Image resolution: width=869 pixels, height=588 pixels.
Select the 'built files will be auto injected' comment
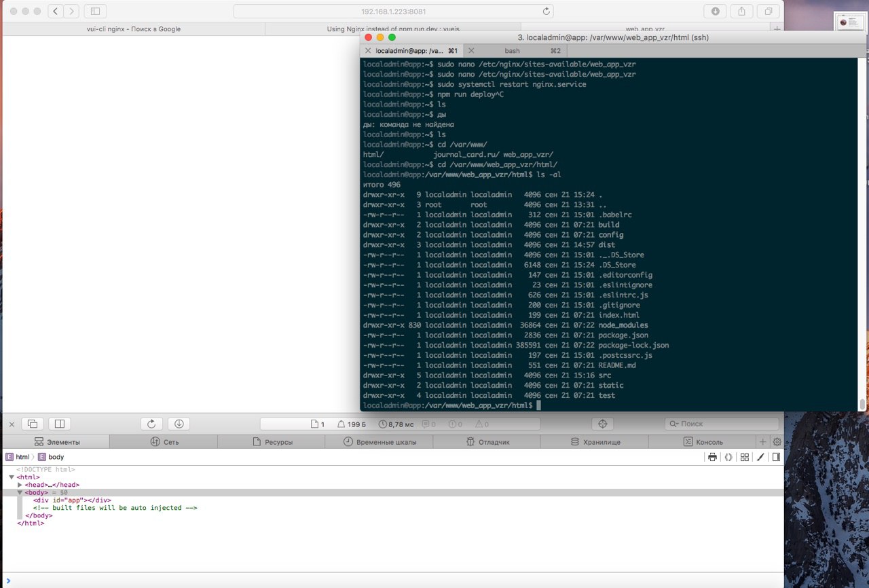pyautogui.click(x=115, y=508)
